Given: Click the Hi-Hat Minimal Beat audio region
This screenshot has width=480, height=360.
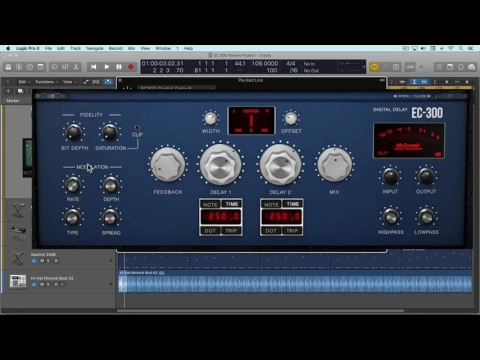Looking at the screenshot, I should coord(295,282).
